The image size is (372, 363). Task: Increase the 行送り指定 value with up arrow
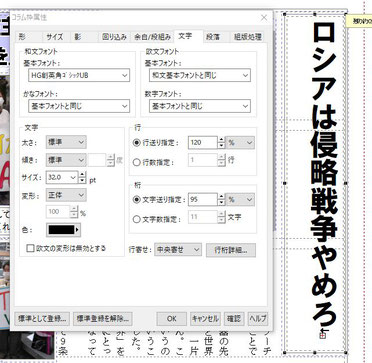(x=221, y=140)
